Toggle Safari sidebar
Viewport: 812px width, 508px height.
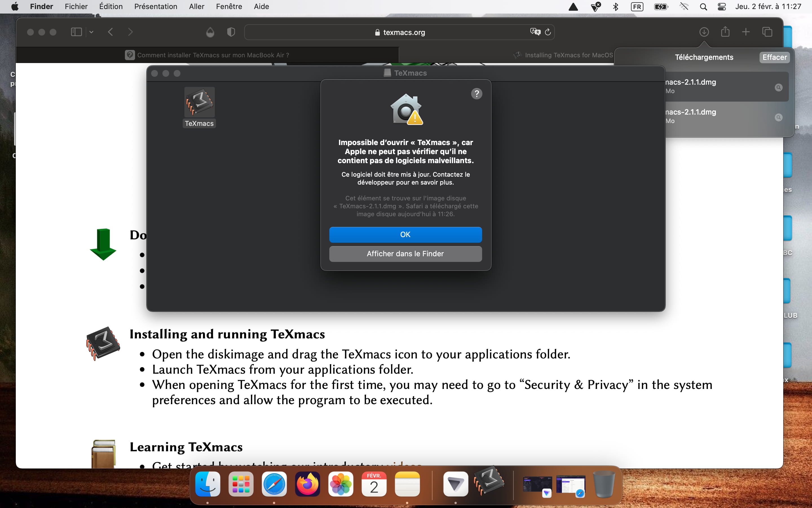click(76, 32)
